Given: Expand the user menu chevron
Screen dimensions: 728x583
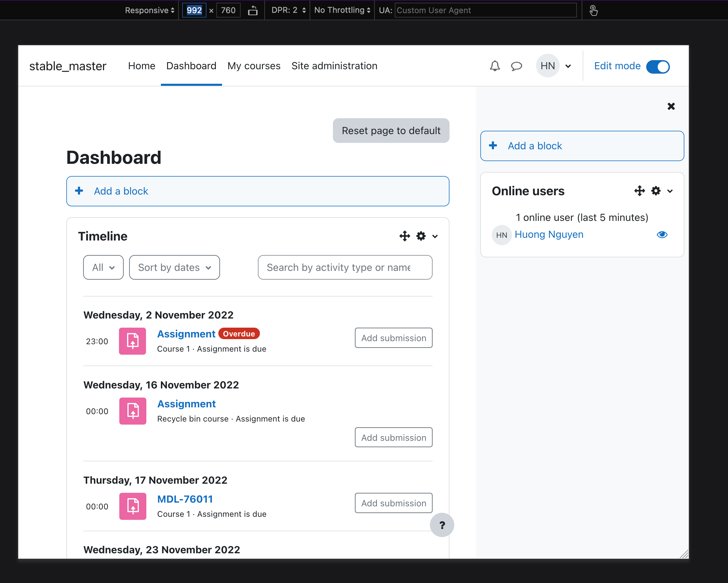Looking at the screenshot, I should click(568, 66).
